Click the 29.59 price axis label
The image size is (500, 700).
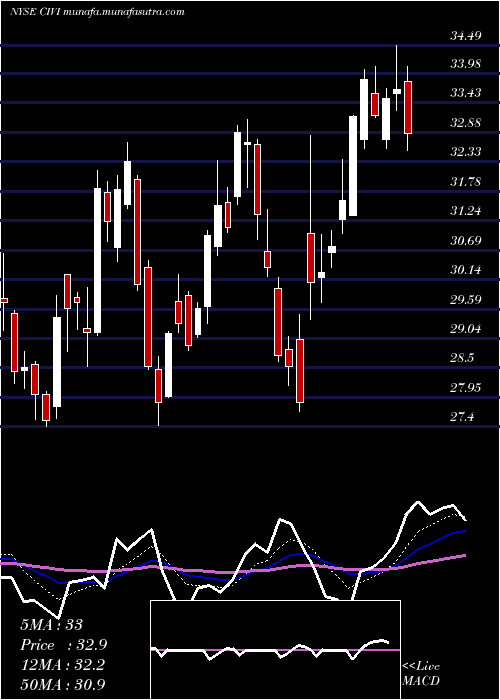(x=466, y=300)
